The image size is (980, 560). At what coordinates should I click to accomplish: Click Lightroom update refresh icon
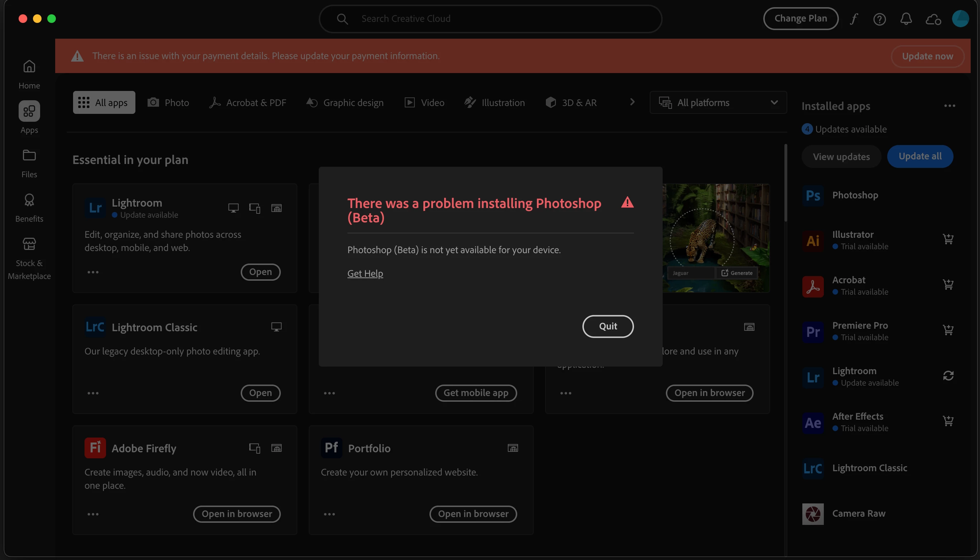pyautogui.click(x=948, y=376)
